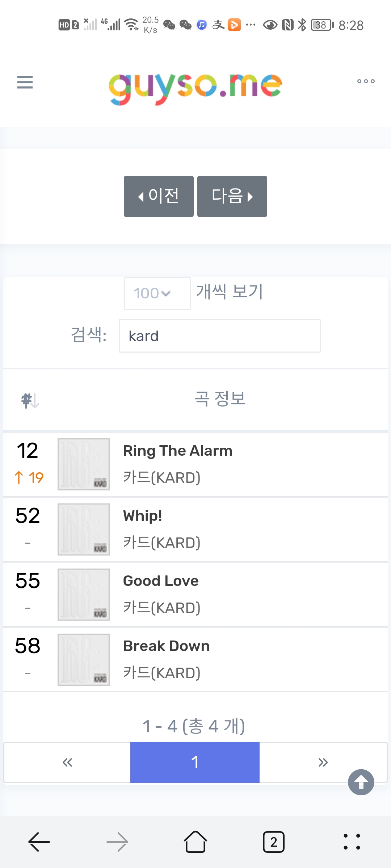Tap the browser forward arrow
The image size is (391, 868).
(117, 842)
